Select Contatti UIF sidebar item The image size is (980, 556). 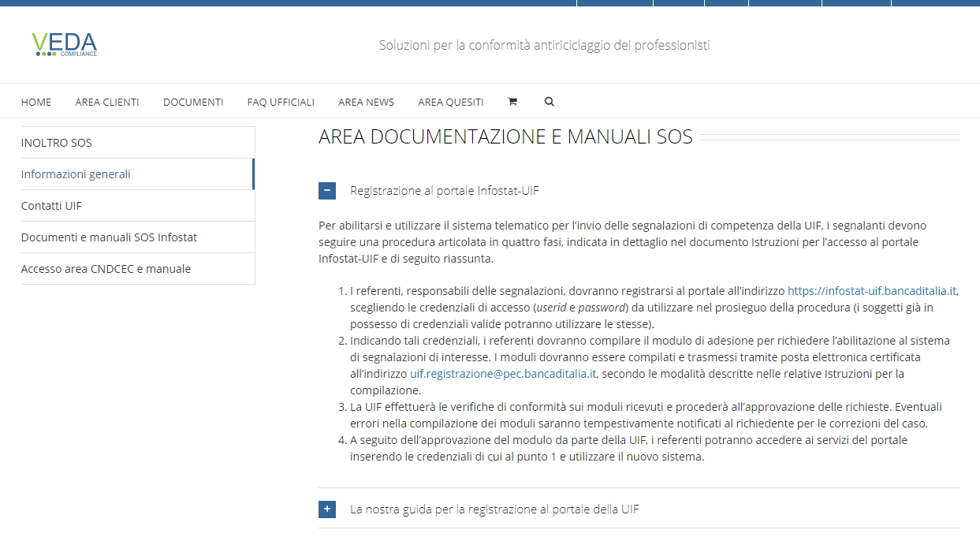pyautogui.click(x=138, y=206)
